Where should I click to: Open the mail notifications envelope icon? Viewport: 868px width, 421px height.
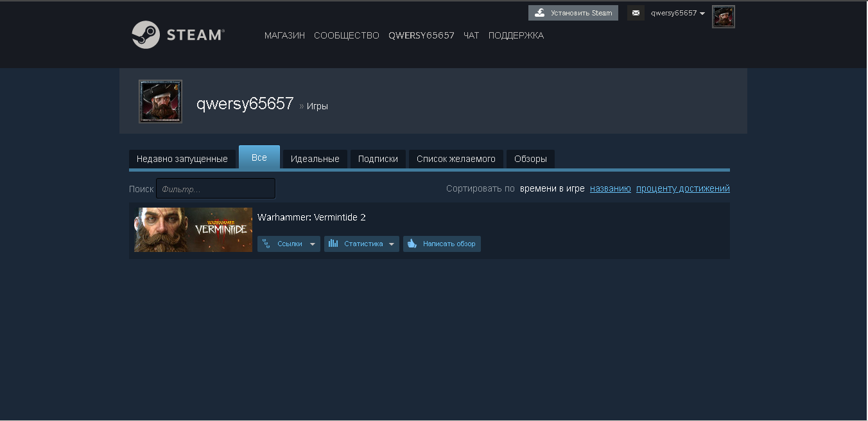tap(636, 13)
